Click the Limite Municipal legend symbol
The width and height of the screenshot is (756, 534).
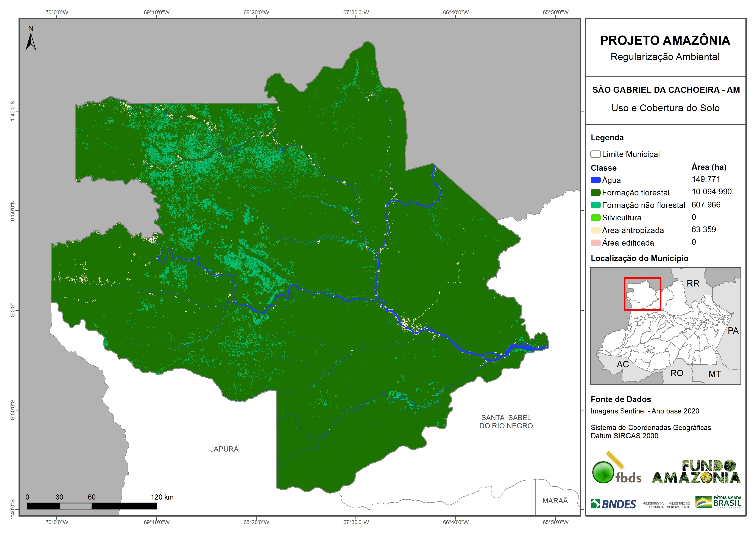tap(595, 154)
